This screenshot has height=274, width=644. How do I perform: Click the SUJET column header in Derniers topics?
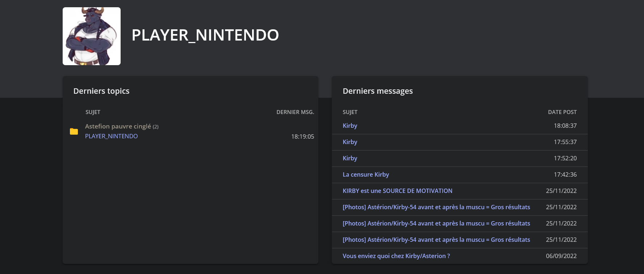tap(93, 112)
